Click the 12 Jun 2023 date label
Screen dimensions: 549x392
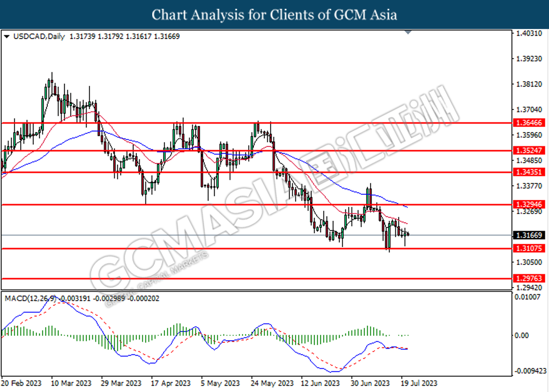320,383
